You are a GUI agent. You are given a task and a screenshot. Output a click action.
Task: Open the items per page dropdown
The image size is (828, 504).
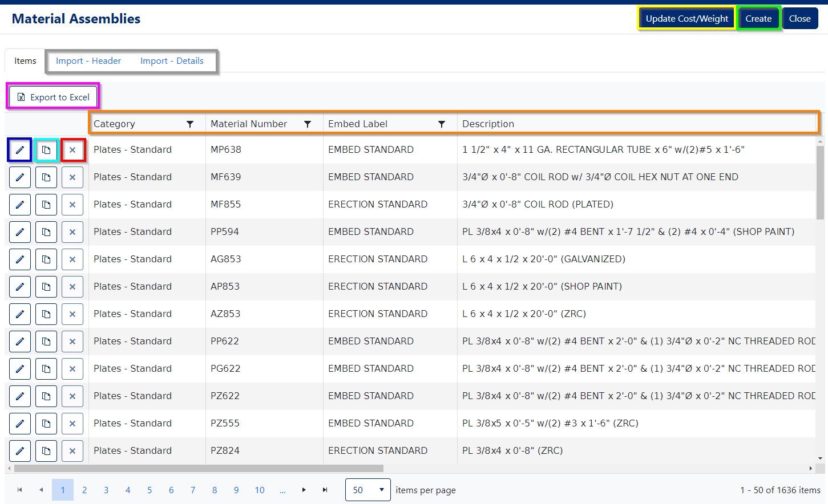point(368,490)
